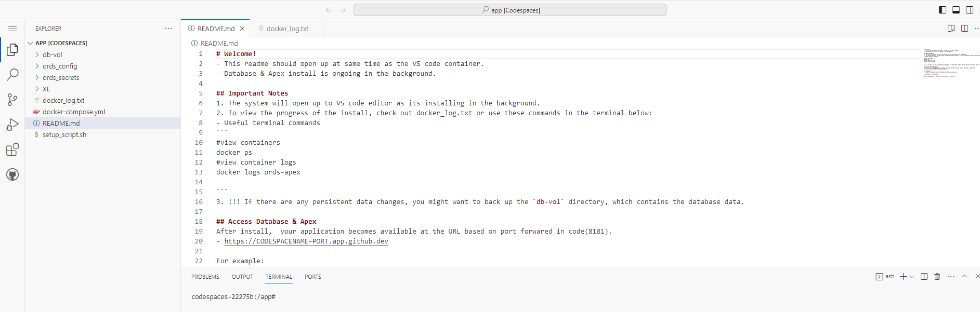Click the terminal prompt line

[x=233, y=297]
